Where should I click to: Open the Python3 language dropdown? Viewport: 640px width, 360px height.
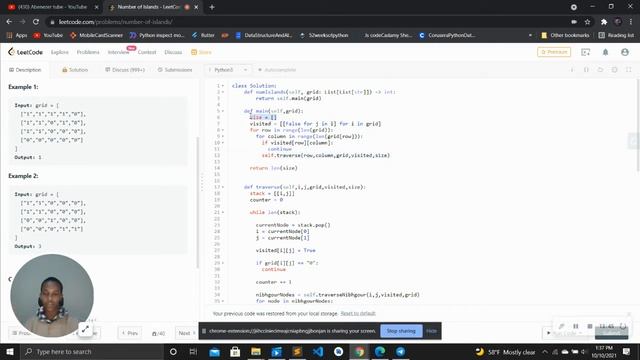point(228,70)
